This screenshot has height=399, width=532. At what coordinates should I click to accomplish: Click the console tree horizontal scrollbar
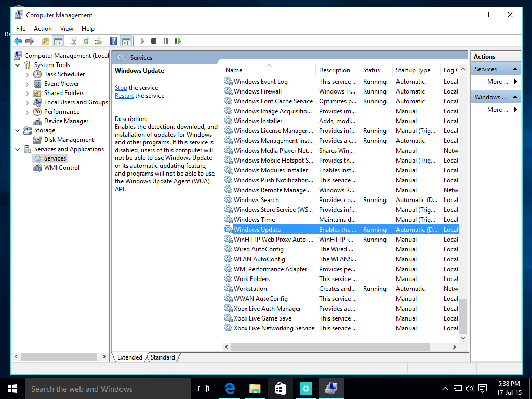59,357
